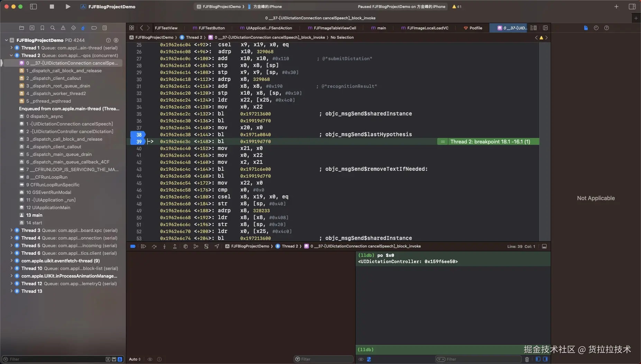Viewport: 641px width, 364px height.
Task: Expand Thread 13 disclosure triangle
Action: [11, 291]
